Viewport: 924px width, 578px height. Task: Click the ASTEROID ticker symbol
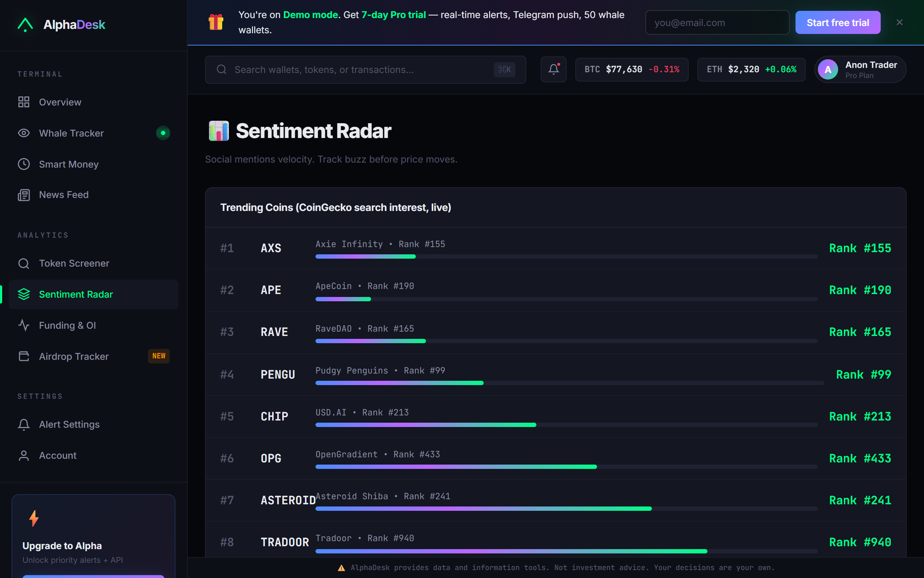pos(288,500)
